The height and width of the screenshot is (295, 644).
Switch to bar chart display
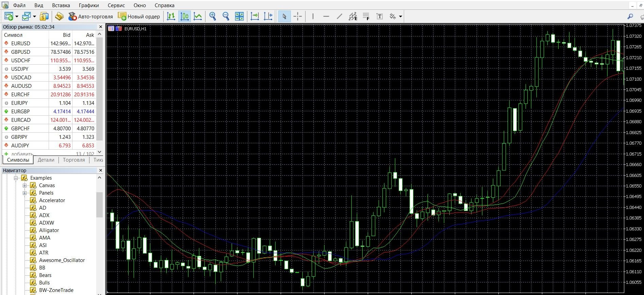tap(171, 16)
